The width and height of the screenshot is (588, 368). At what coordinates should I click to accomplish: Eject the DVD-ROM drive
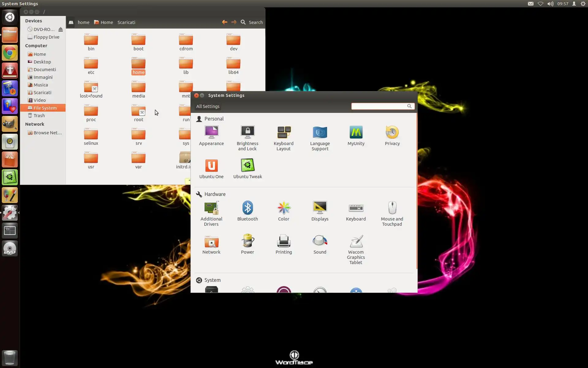pyautogui.click(x=61, y=29)
